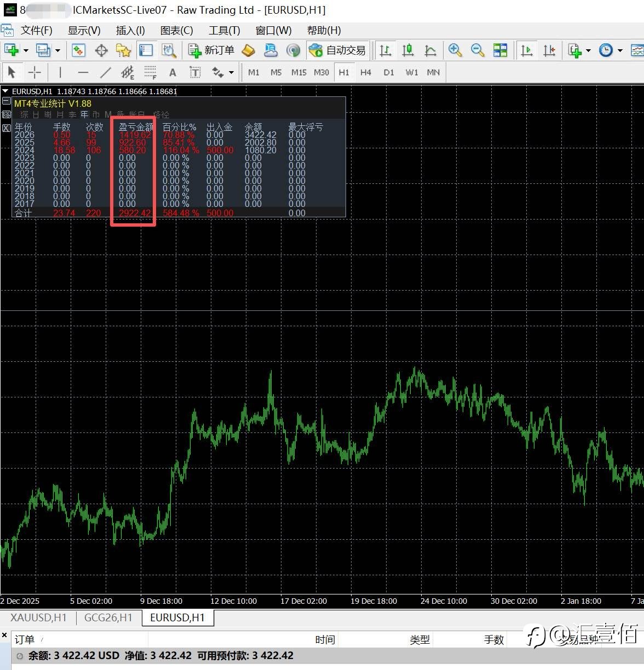Open the Profiles manager icon

(43, 50)
